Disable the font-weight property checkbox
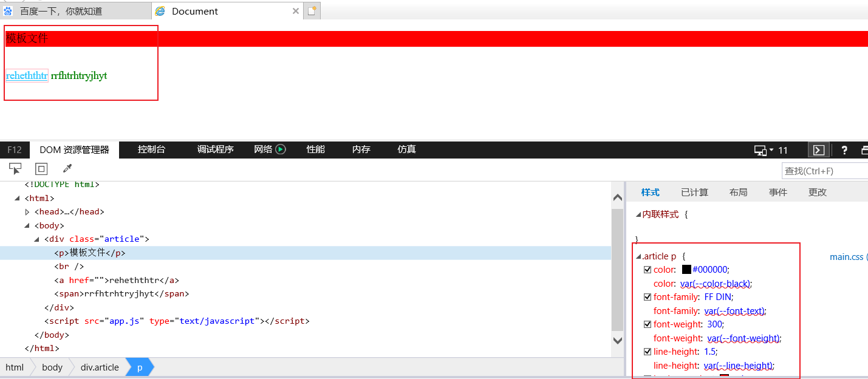 [648, 324]
